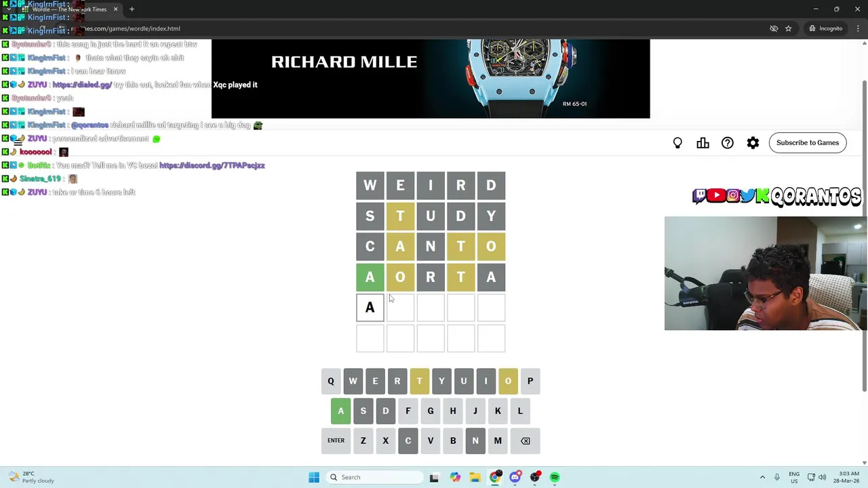Click the gray W key
Screen dimensions: 868x488
point(353,381)
